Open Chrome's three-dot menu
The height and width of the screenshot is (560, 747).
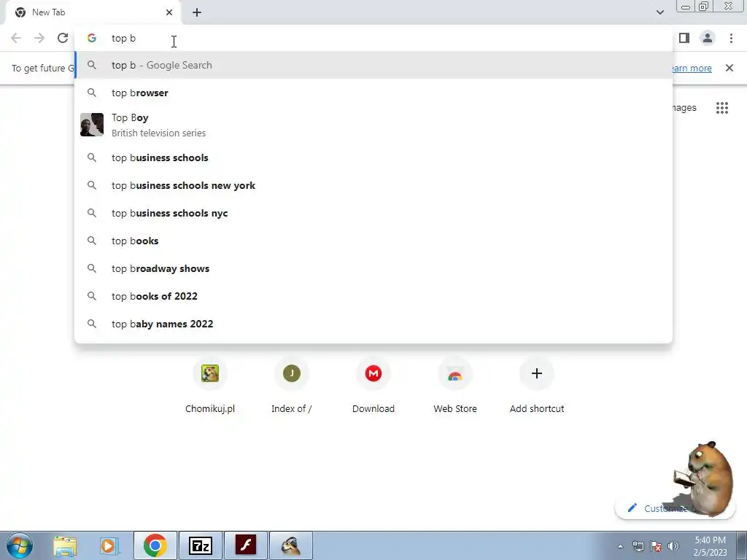click(x=731, y=38)
